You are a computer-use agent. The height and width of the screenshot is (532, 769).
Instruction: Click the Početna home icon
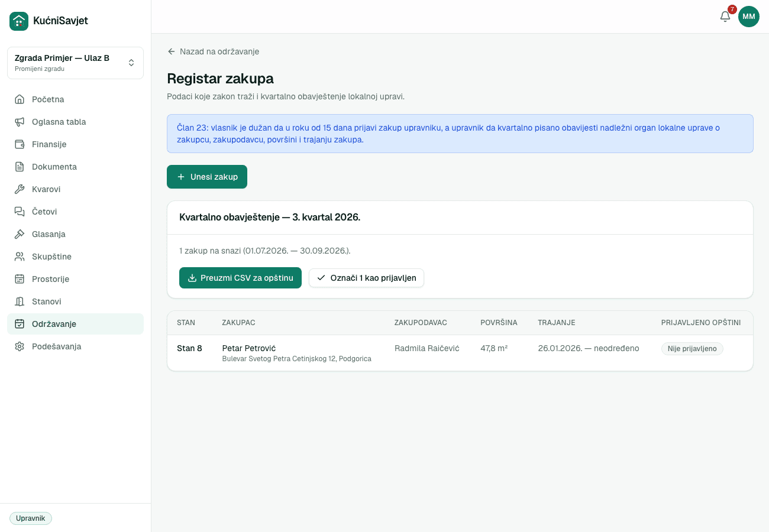(x=20, y=99)
